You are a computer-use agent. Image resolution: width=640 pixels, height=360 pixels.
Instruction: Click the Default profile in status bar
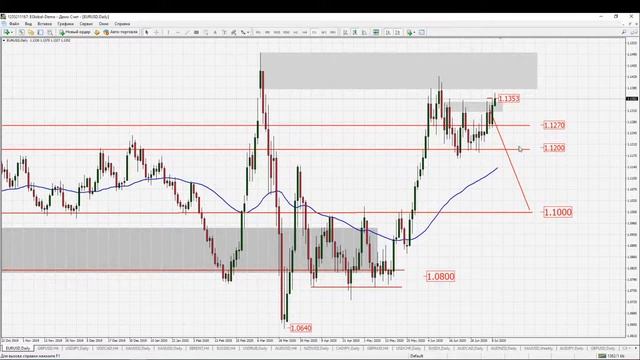[417, 356]
